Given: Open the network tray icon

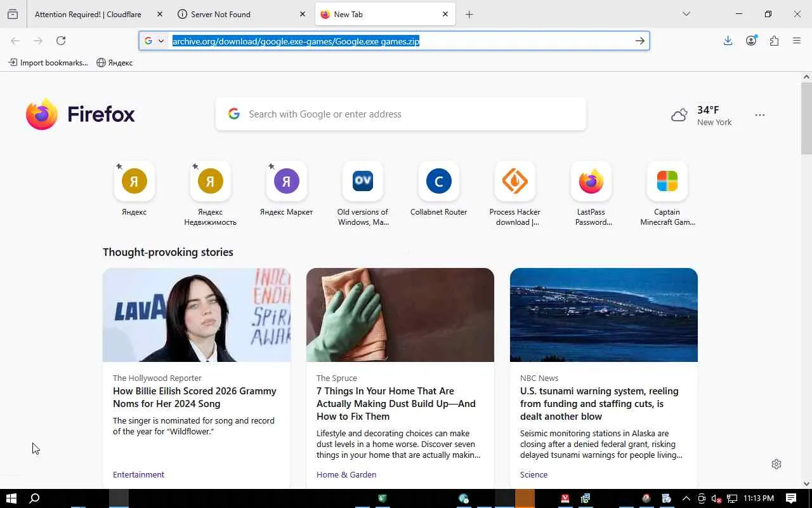Looking at the screenshot, I should coord(732,498).
